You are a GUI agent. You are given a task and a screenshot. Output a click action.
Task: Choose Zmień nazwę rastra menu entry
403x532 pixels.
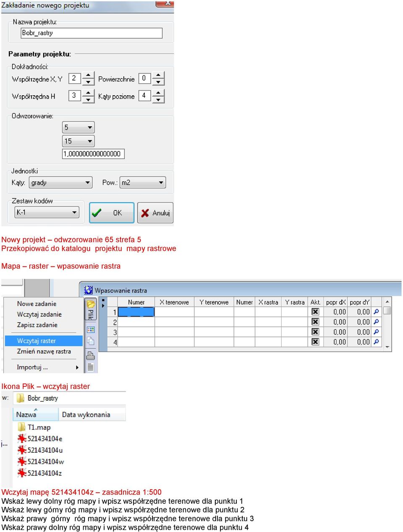[44, 352]
